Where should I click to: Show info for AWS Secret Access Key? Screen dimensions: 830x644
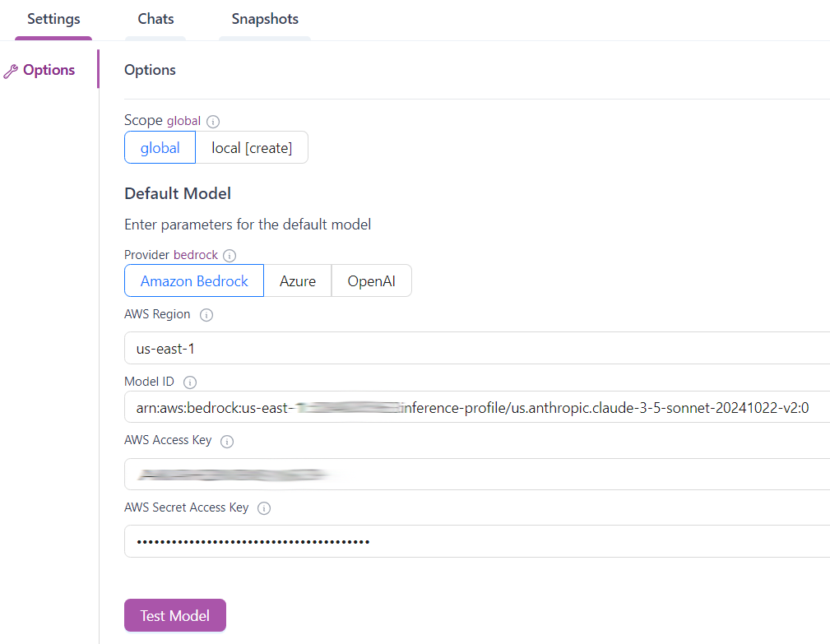(x=263, y=508)
